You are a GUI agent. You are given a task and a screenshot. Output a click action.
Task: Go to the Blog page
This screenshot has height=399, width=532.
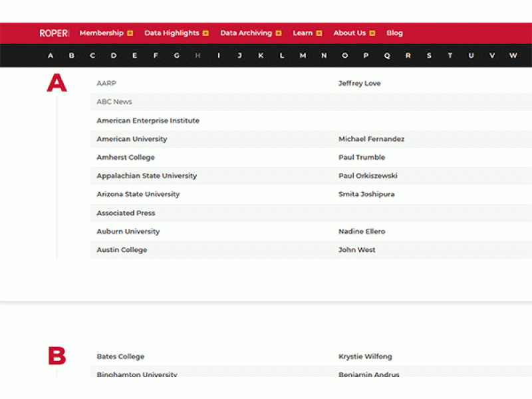point(394,33)
